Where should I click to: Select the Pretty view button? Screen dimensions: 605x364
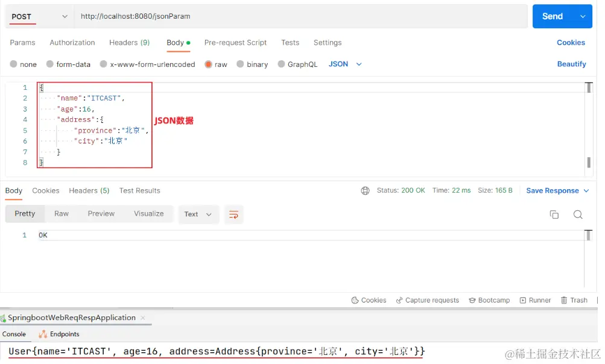tap(25, 213)
